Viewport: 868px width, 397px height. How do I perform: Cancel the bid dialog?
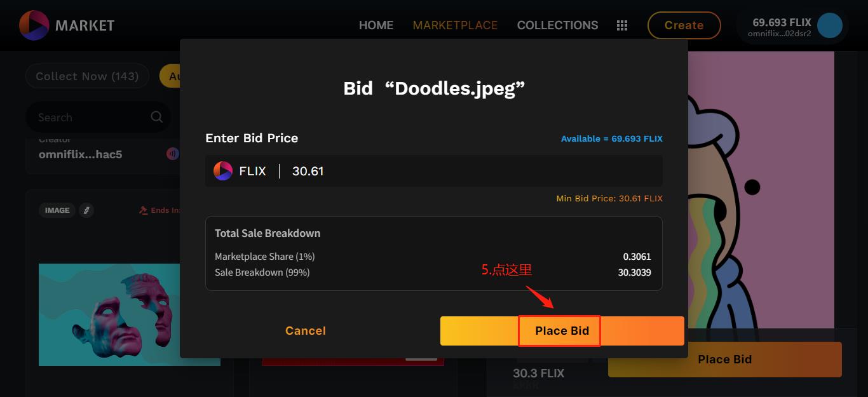(x=306, y=331)
